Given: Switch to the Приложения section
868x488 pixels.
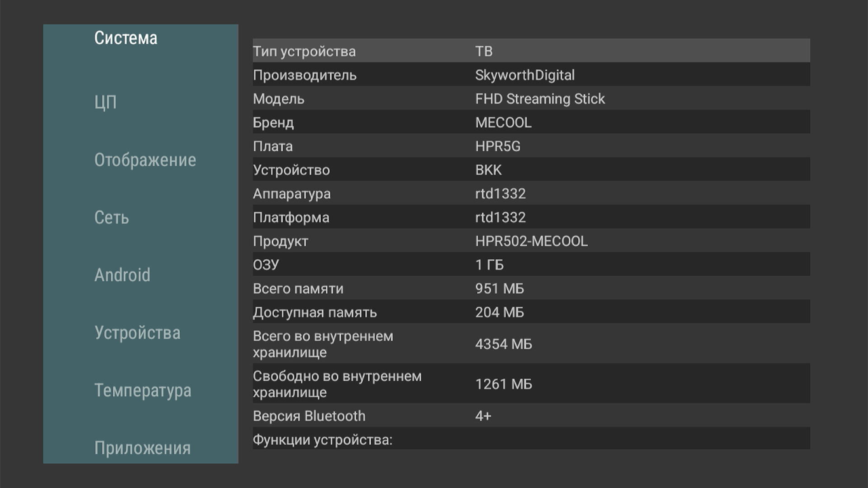Looking at the screenshot, I should tap(142, 448).
